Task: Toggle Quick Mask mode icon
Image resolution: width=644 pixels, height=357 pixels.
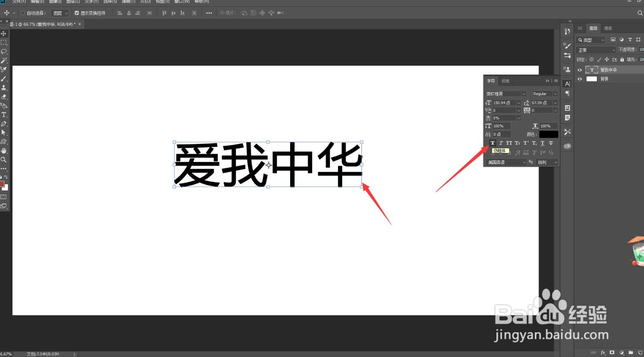Action: 4,197
